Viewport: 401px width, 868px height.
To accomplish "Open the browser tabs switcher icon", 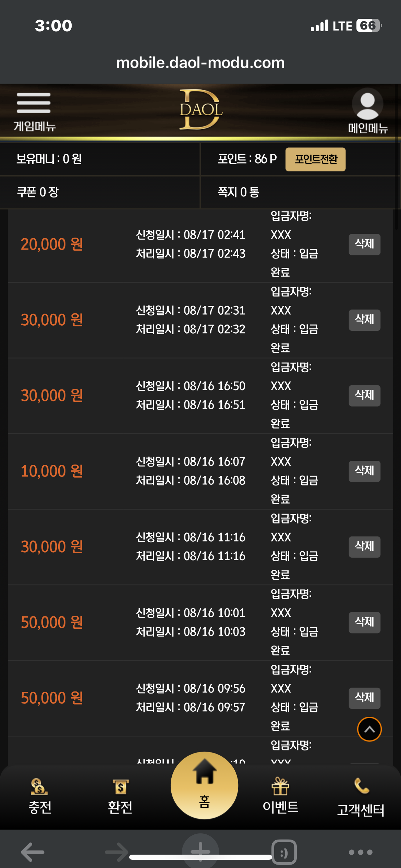I will (x=284, y=852).
